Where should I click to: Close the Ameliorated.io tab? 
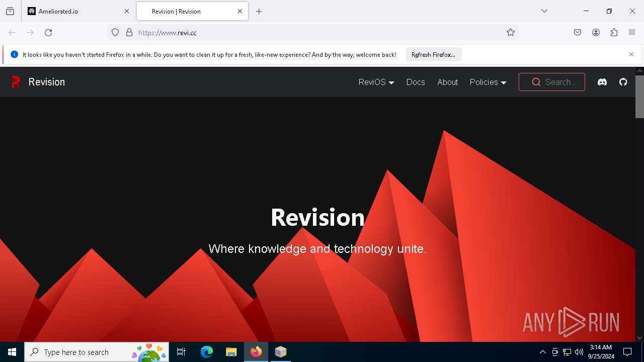coord(127,11)
